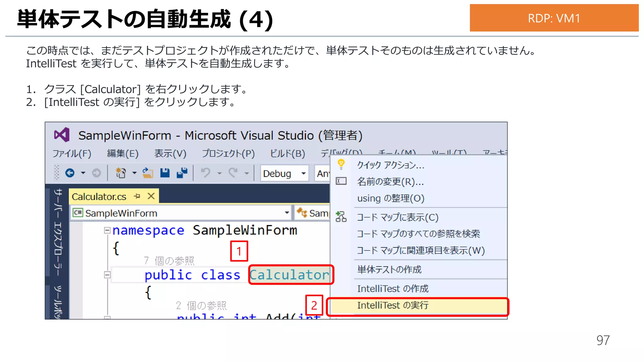This screenshot has width=644, height=362.
Task: Select 名前の変更(R)... menu entry
Action: tap(419, 181)
